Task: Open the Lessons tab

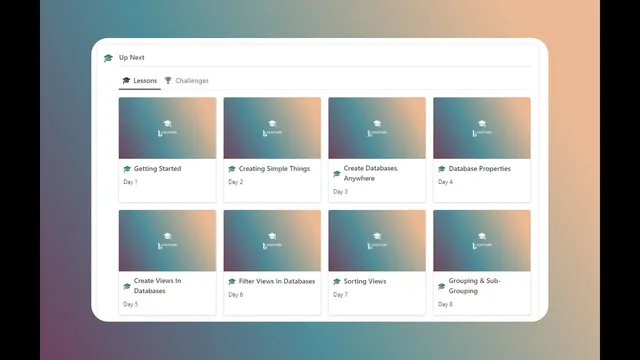Action: coord(140,81)
